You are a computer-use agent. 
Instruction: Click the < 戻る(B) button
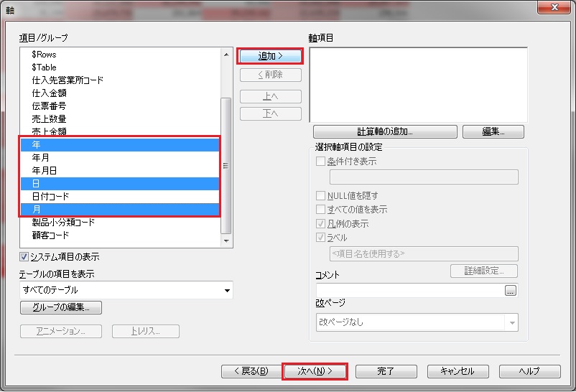(246, 371)
